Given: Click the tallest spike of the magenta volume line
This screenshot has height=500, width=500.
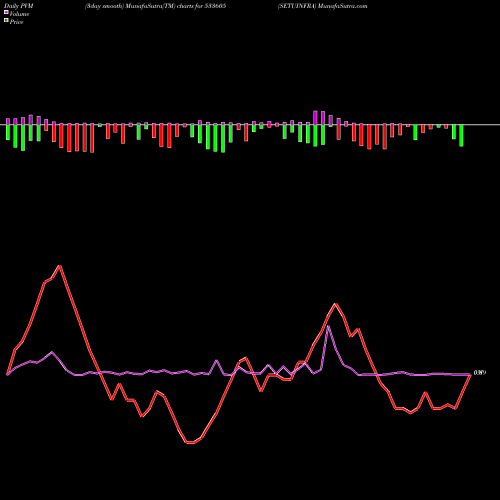Looking at the screenshot, I should click(x=328, y=326).
